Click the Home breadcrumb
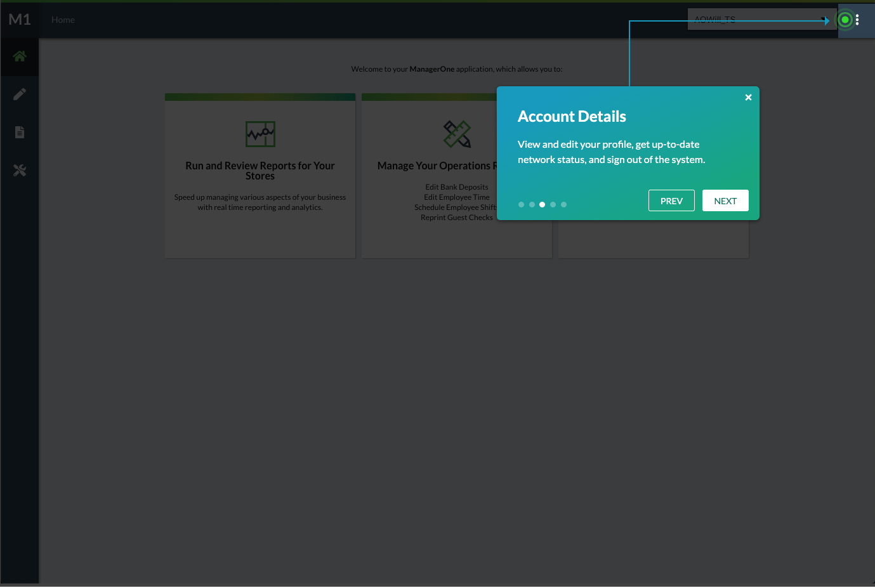875x588 pixels. click(x=63, y=20)
